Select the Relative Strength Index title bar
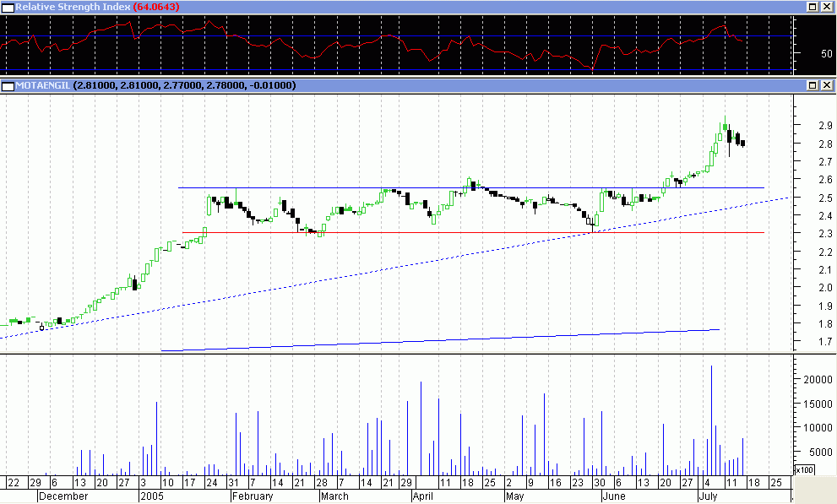The image size is (837, 504). click(x=422, y=7)
